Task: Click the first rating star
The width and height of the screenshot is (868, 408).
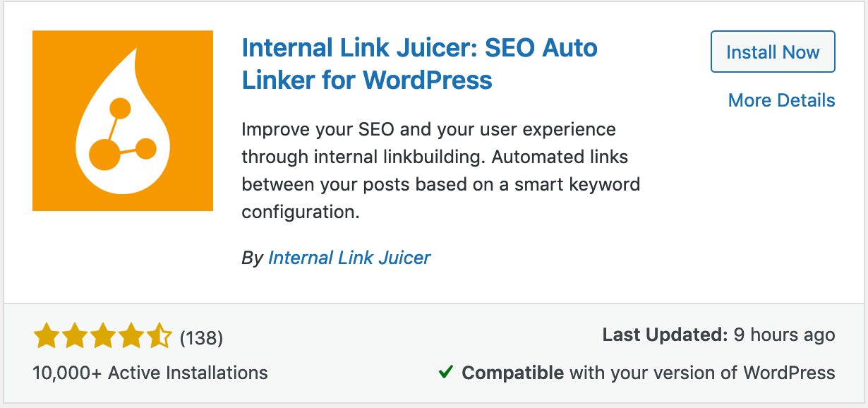Action: (45, 337)
